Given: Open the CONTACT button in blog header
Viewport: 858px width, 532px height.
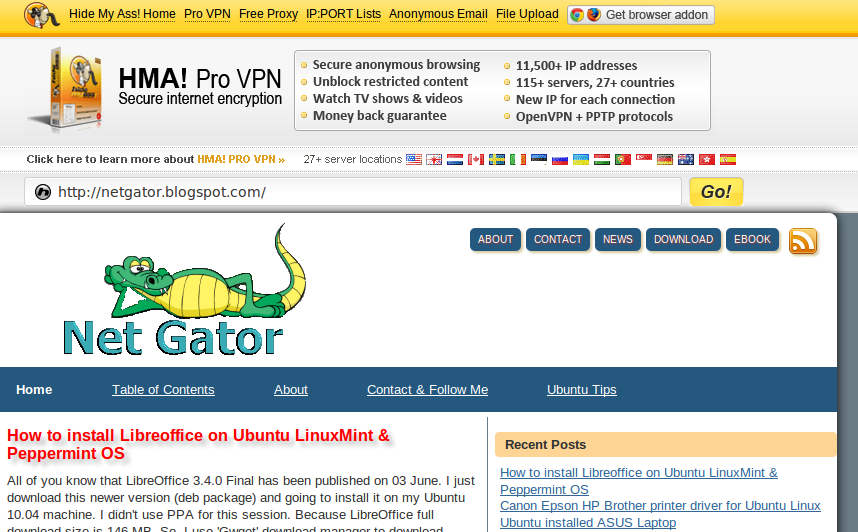Looking at the screenshot, I should 558,240.
